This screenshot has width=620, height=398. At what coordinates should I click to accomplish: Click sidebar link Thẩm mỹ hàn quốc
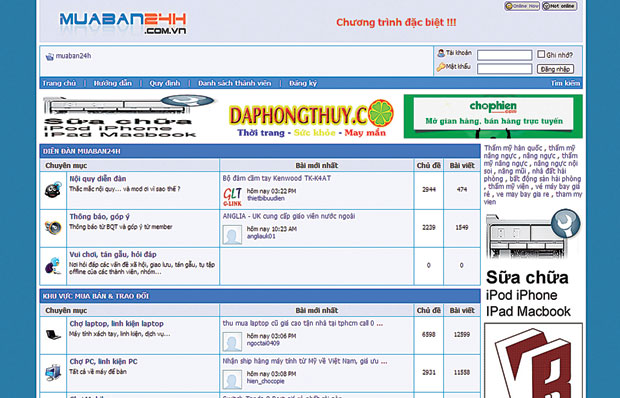[x=513, y=148]
